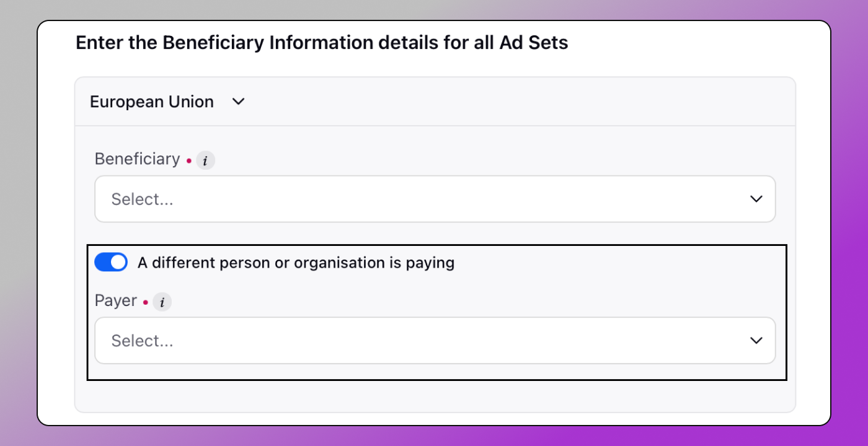Click the 'Select...' placeholder in Payer field
The image size is (868, 446).
(x=142, y=341)
